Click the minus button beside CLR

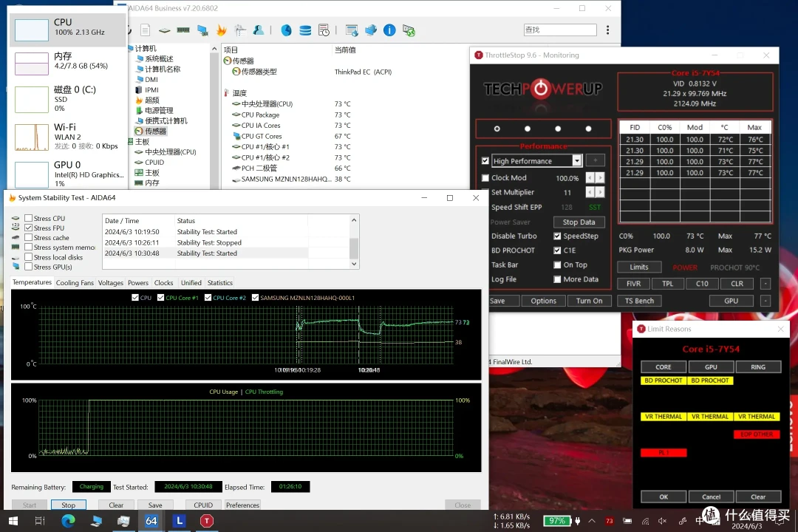tap(765, 284)
